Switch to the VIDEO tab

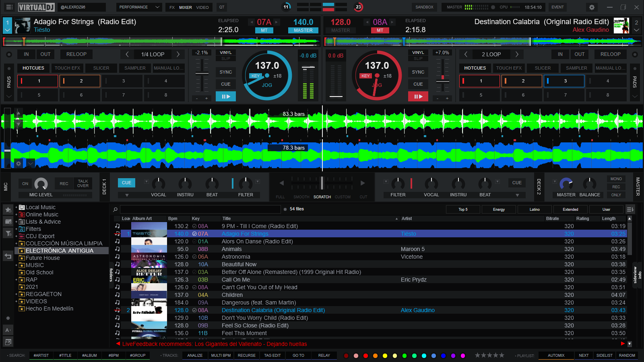[x=202, y=7]
